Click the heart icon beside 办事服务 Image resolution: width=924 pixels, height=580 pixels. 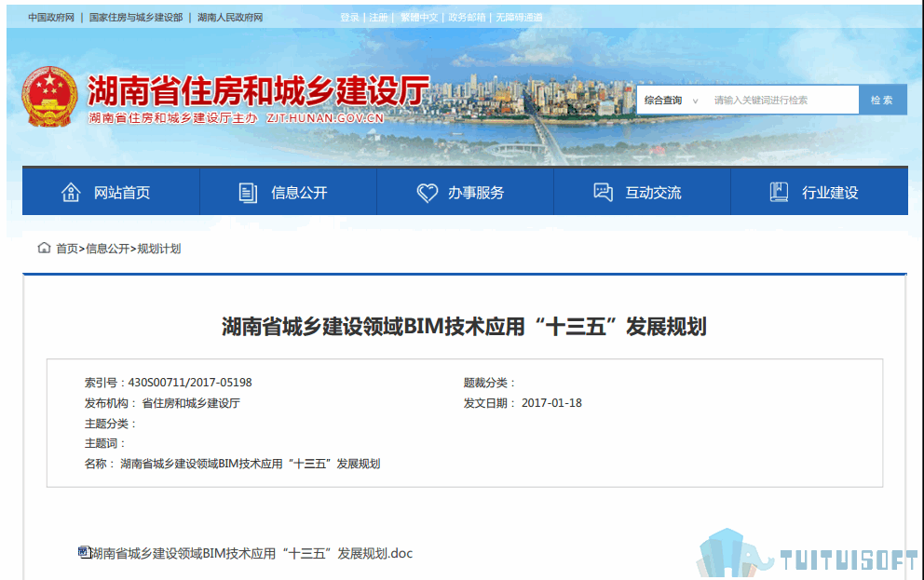click(x=428, y=193)
